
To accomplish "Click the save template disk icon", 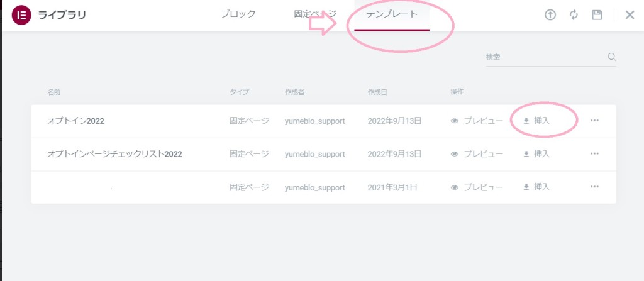I will (597, 15).
